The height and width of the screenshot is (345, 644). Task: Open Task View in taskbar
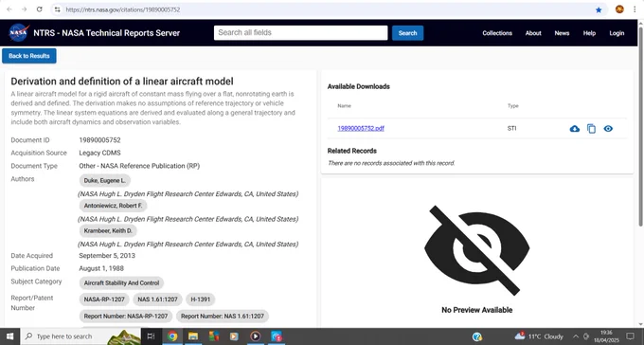151,336
